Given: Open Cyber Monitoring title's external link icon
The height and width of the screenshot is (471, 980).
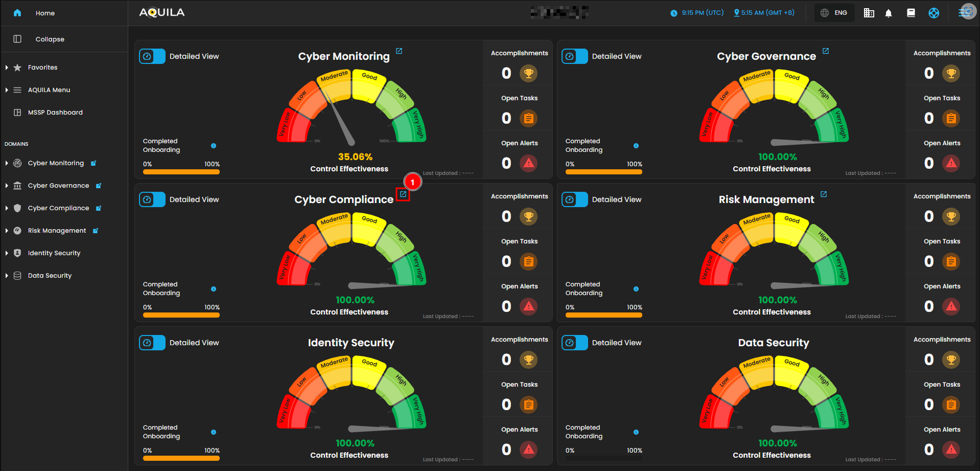Looking at the screenshot, I should coord(399,51).
